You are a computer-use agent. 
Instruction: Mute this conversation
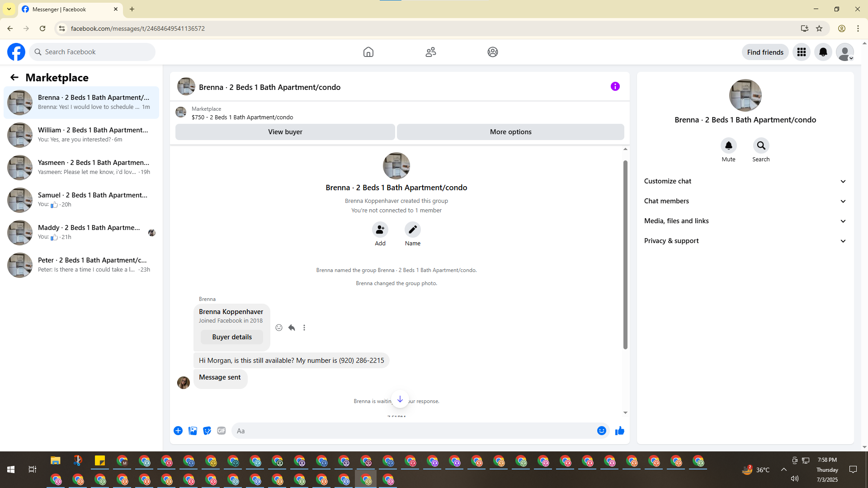coord(728,146)
